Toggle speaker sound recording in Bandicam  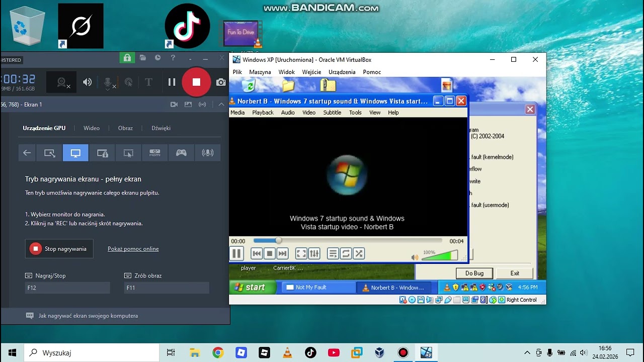[88, 82]
